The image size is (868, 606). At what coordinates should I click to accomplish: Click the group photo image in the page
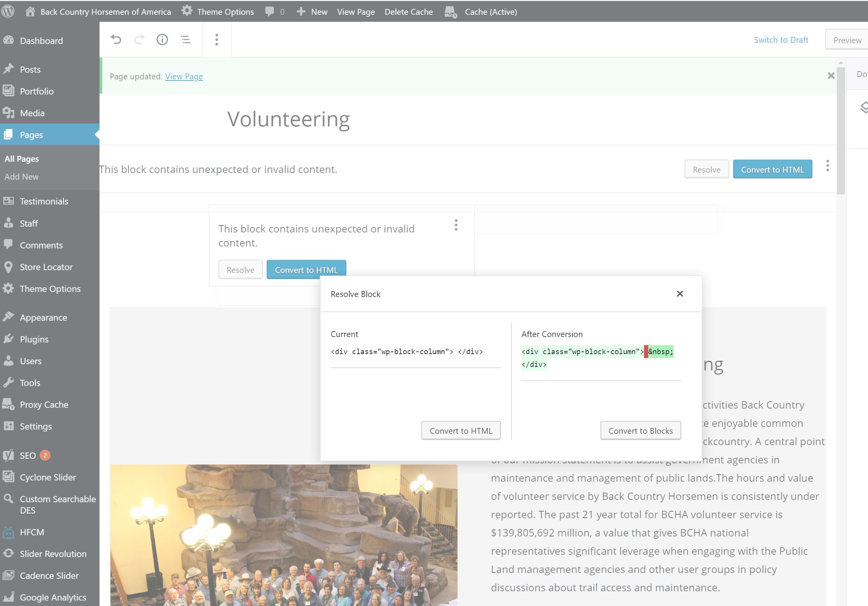pos(284,535)
